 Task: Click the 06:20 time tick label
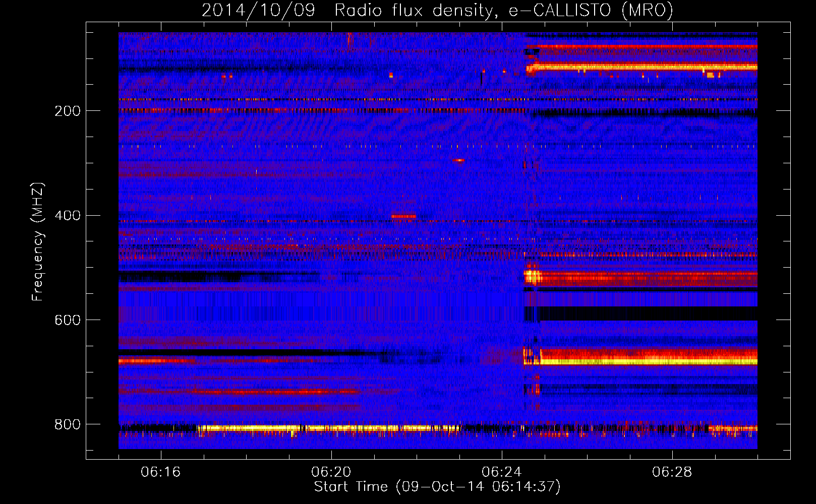pyautogui.click(x=331, y=472)
